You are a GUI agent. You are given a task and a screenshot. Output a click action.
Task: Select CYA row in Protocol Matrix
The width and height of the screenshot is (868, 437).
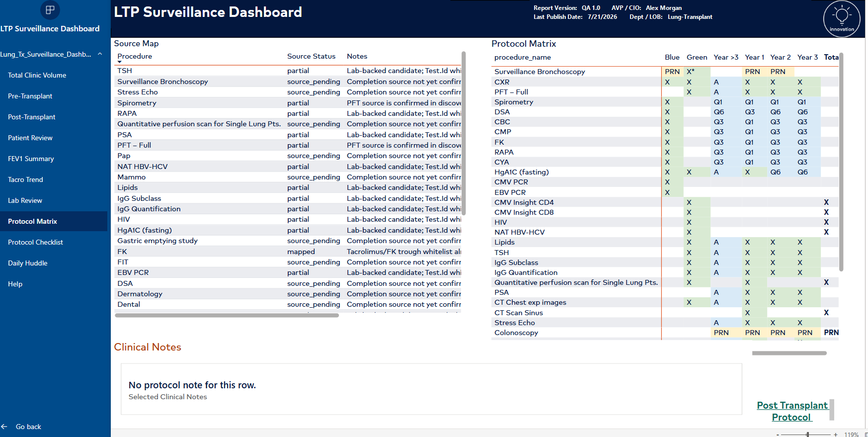pos(665,162)
